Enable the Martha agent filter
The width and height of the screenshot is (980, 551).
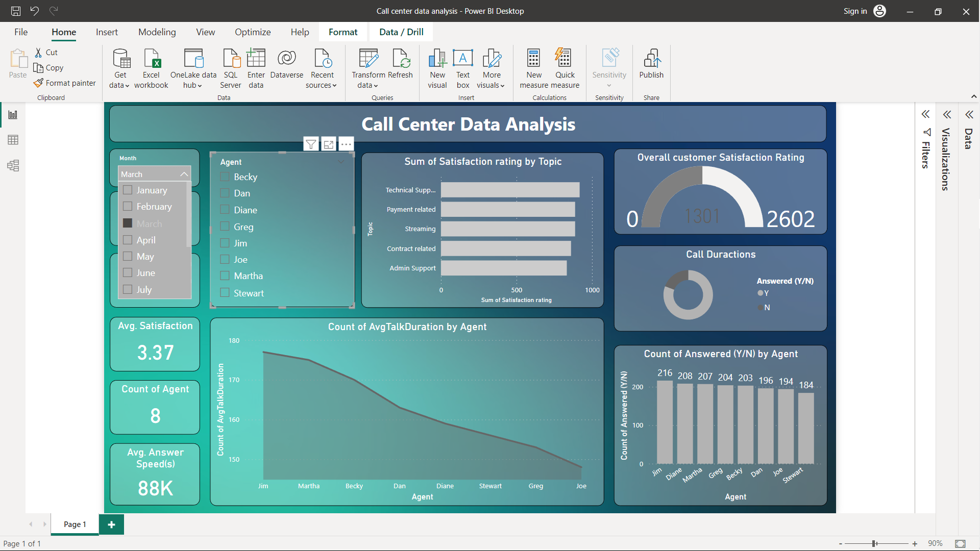pyautogui.click(x=225, y=275)
